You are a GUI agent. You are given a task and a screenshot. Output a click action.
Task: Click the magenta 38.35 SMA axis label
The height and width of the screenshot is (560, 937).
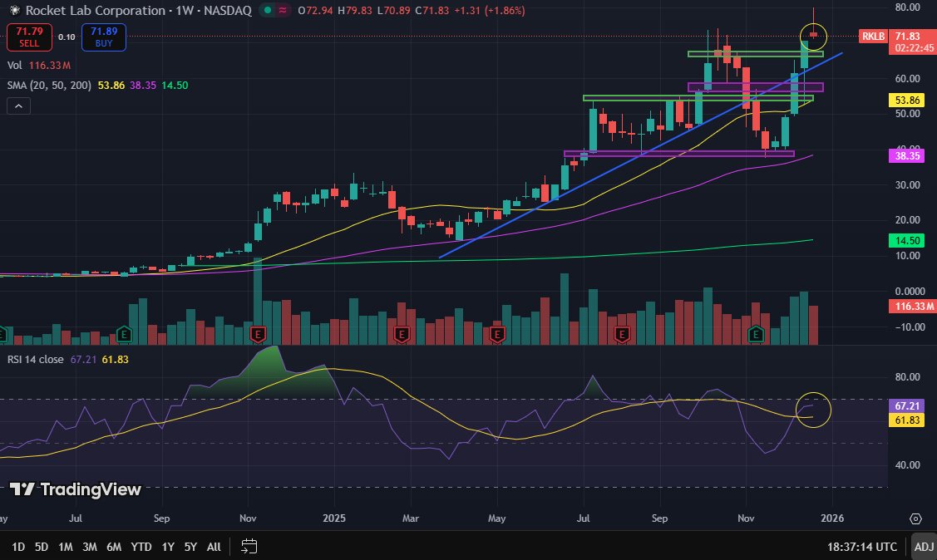[906, 156]
